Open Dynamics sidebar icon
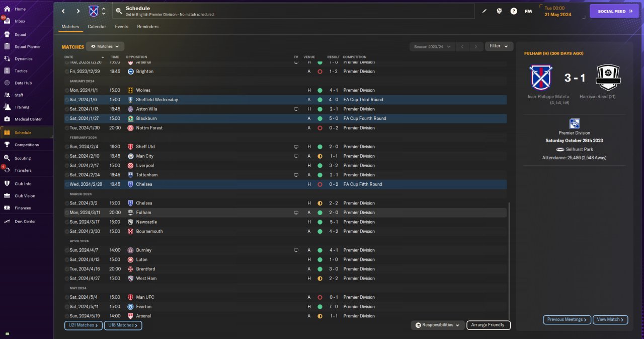Image resolution: width=644 pixels, height=339 pixels. (7, 59)
